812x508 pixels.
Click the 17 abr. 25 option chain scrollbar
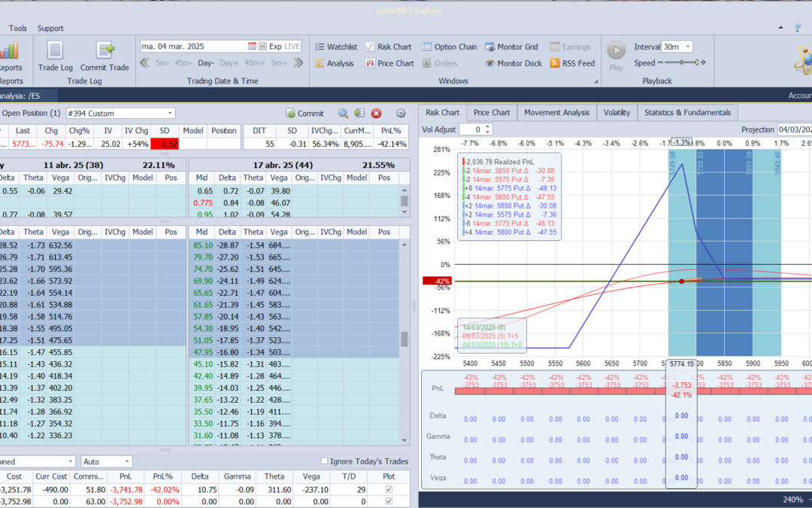[404, 339]
